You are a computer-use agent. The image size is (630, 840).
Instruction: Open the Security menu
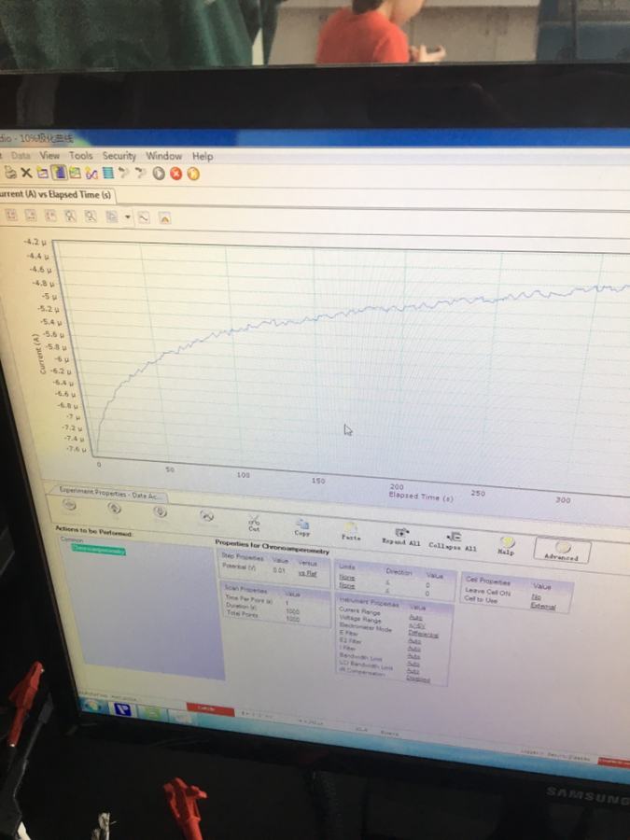119,156
